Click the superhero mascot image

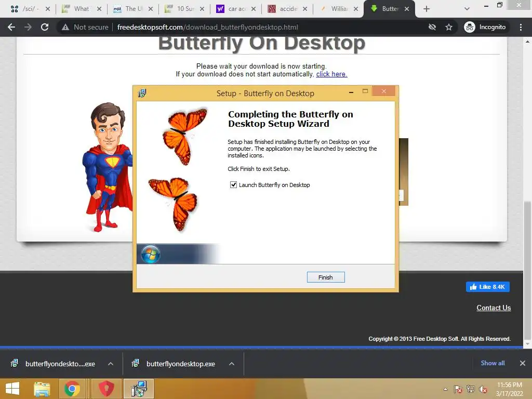coord(108,167)
